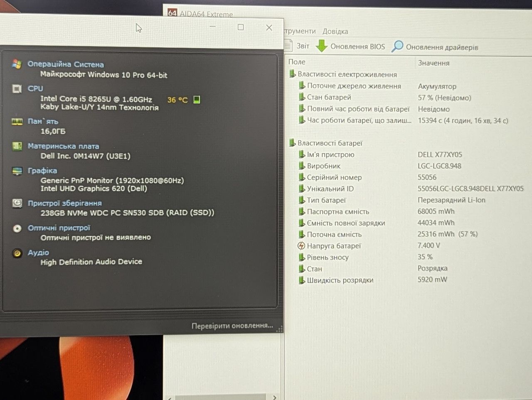This screenshot has height=400, width=532.
Task: Click the AIDA64 app icon in title bar
Action: point(172,13)
